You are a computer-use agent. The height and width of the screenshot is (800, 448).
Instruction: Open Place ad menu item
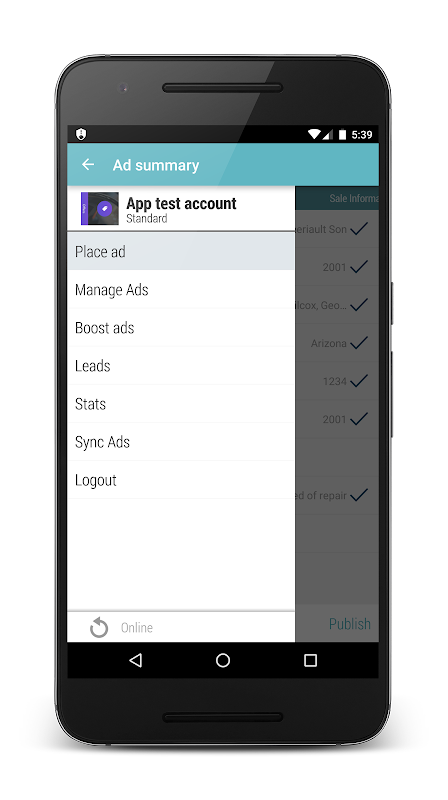tap(181, 251)
